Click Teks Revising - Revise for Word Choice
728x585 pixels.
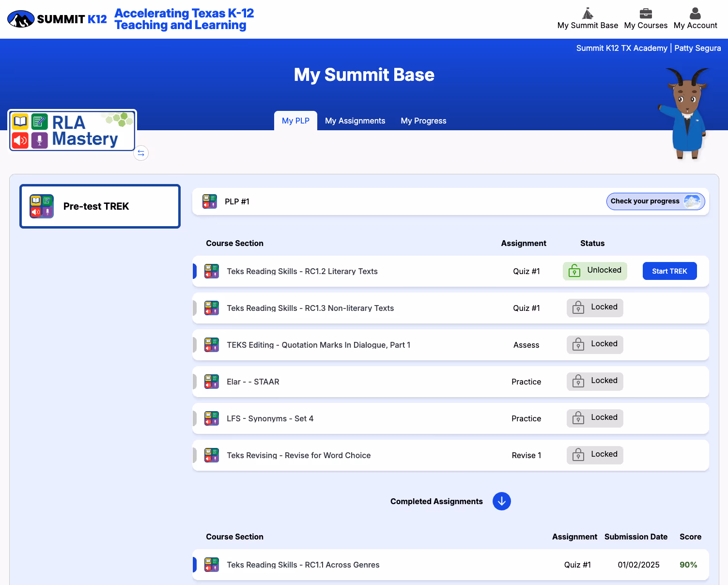pyautogui.click(x=298, y=455)
